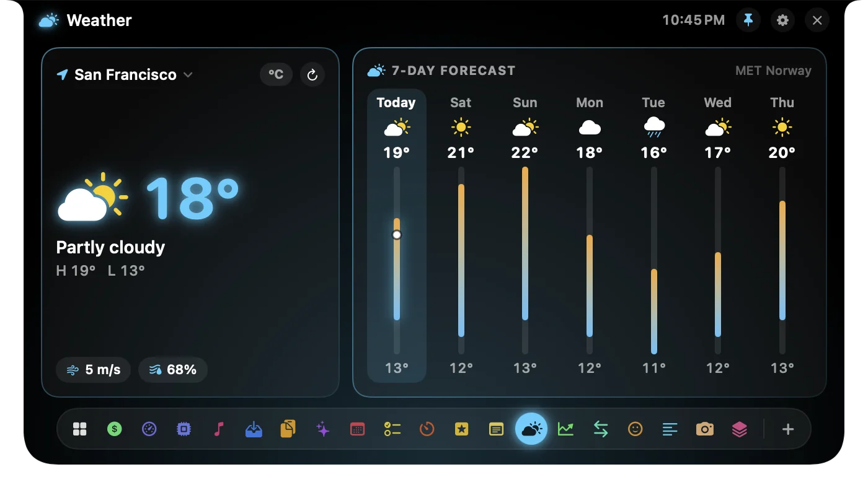This screenshot has height=477, width=868.
Task: Toggle the °C temperature unit
Action: click(276, 74)
